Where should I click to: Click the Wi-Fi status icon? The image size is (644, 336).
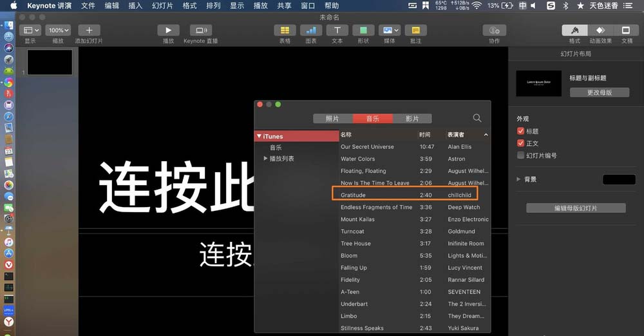(x=477, y=5)
